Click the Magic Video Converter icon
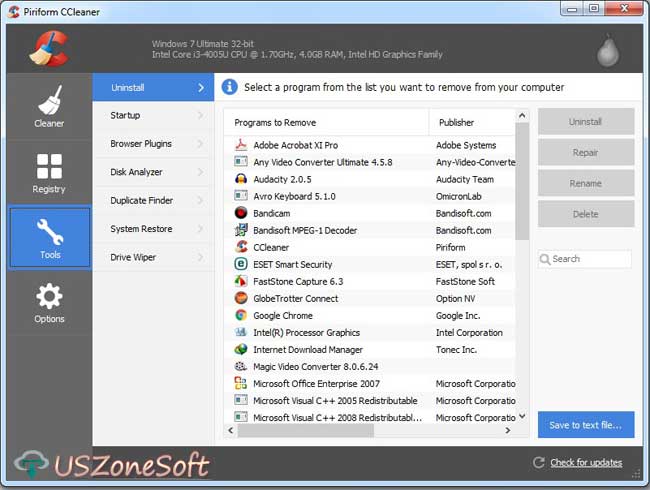The image size is (650, 490). tap(241, 366)
